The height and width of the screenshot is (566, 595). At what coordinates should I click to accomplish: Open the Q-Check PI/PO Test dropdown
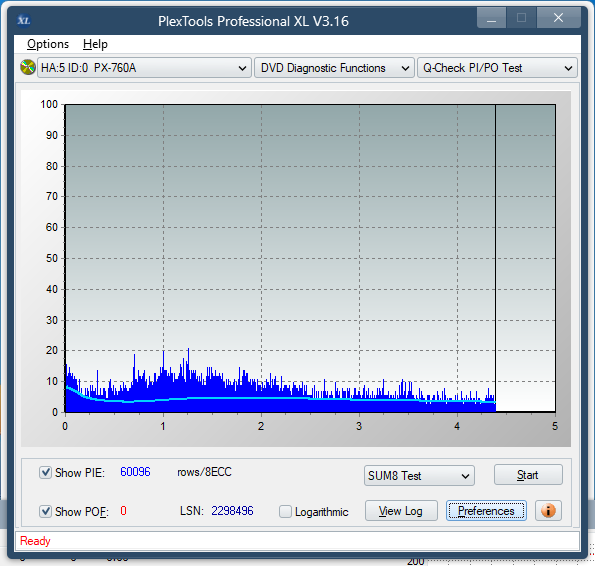tap(497, 68)
